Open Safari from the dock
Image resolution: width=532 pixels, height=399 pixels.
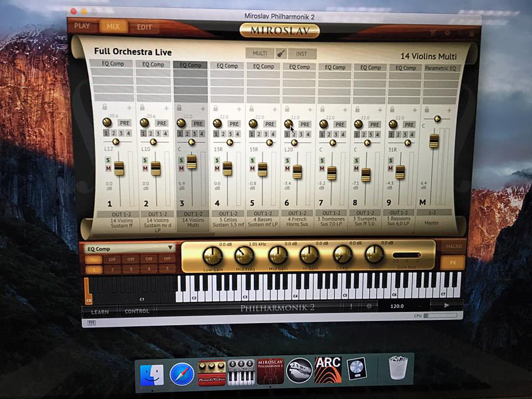point(182,374)
